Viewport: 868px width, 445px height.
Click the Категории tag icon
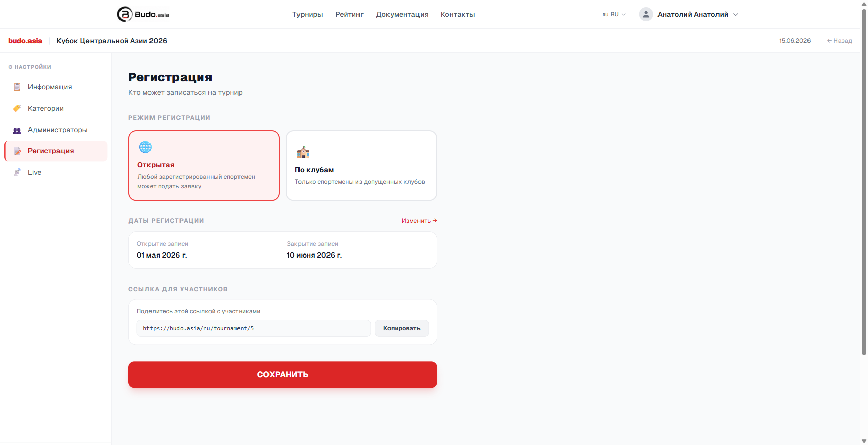(17, 108)
